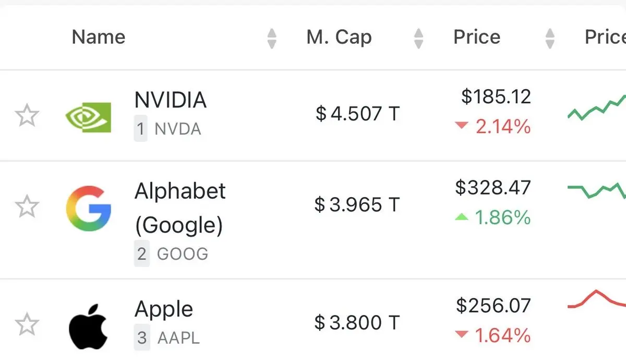Viewport: 626px width, 364px height.
Task: Open the Alphabet (Google) company page
Action: pyautogui.click(x=180, y=208)
